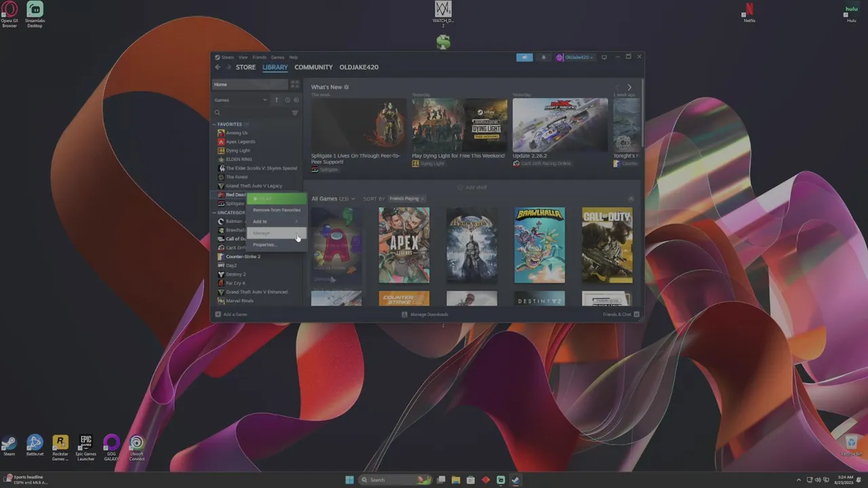Viewport: 868px width, 488px height.
Task: Click the Home button in library
Action: click(x=250, y=85)
